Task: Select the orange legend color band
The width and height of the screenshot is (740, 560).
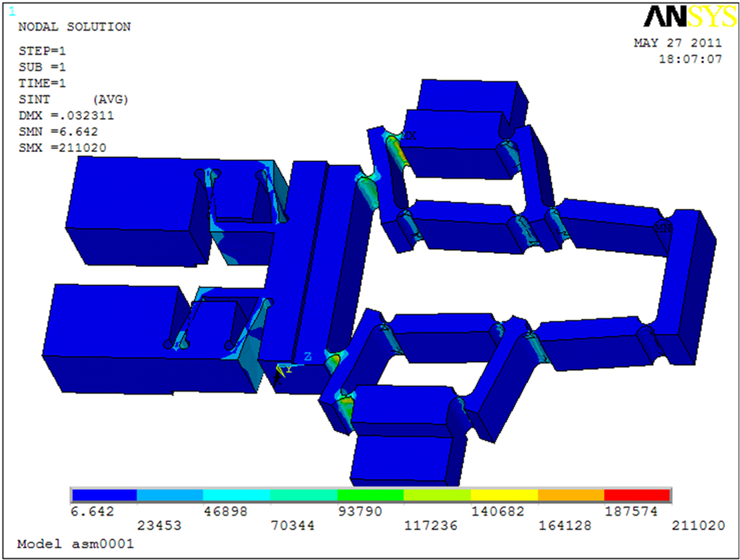Action: click(x=571, y=495)
